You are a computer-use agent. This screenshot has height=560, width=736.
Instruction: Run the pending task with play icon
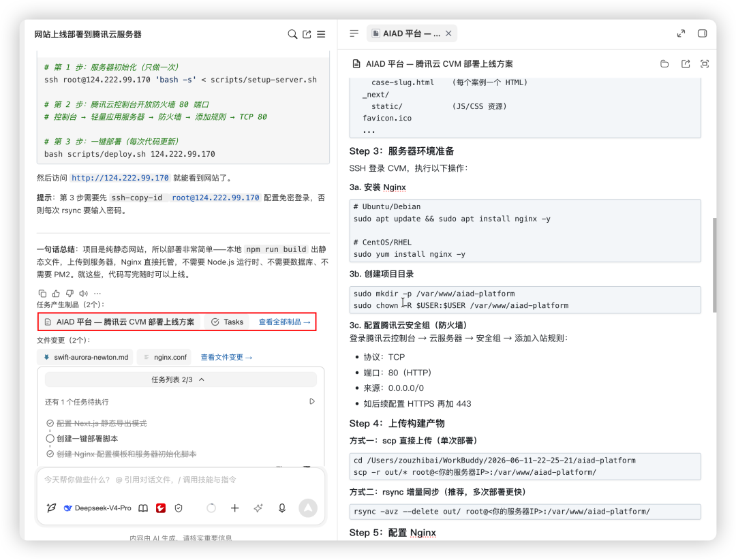(312, 401)
